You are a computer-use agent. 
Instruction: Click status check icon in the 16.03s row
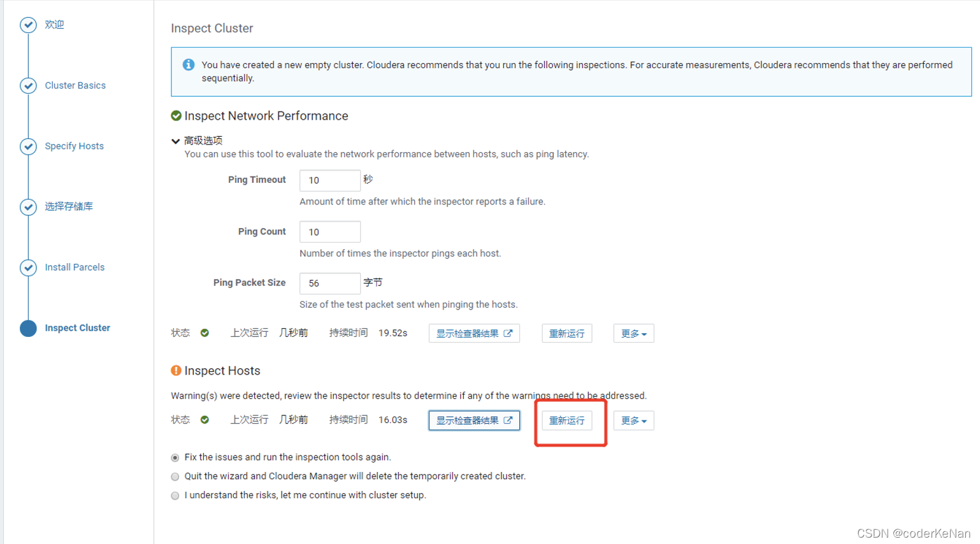point(205,420)
